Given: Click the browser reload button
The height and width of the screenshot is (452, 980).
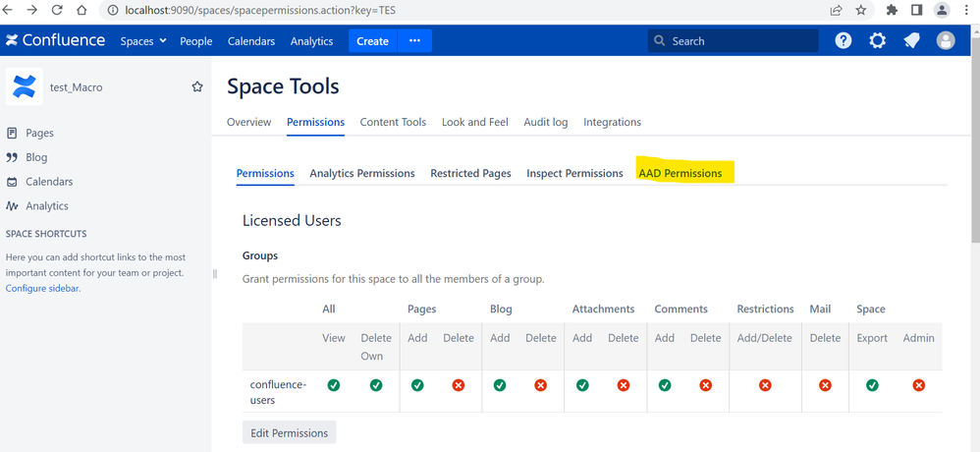Looking at the screenshot, I should pos(57,11).
